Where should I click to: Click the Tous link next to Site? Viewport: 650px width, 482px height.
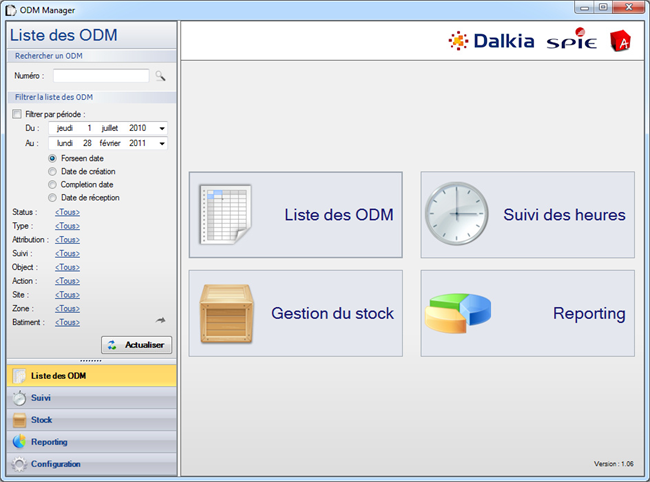(x=67, y=295)
